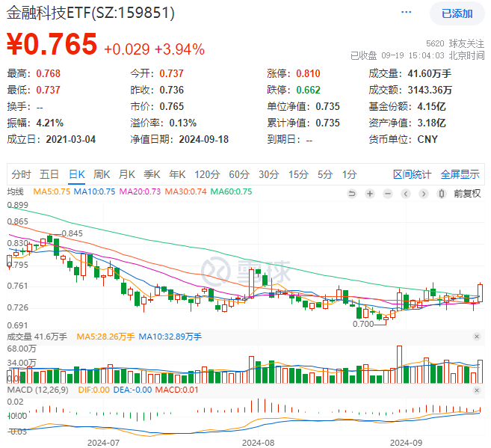Click the 全屏显示 fullscreen link

(x=460, y=174)
